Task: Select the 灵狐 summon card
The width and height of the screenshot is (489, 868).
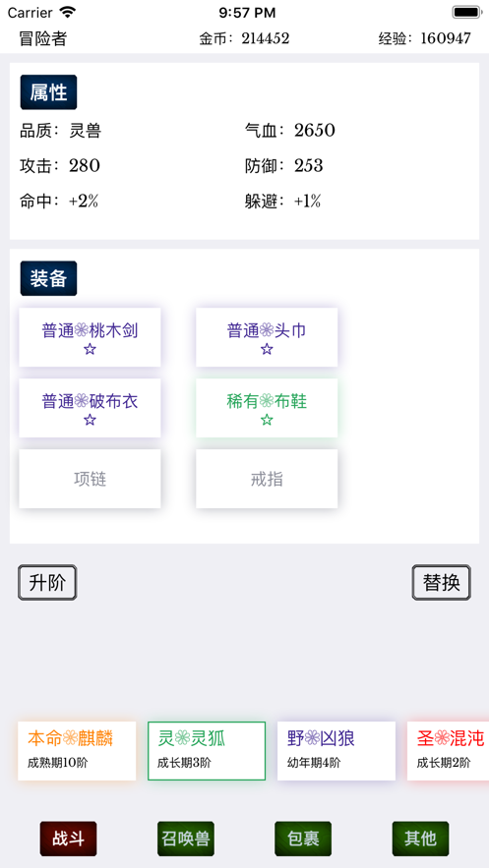Action: pyautogui.click(x=207, y=751)
